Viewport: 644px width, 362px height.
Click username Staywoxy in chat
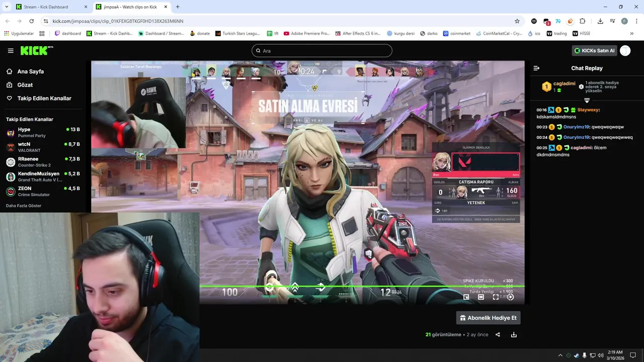pyautogui.click(x=588, y=110)
